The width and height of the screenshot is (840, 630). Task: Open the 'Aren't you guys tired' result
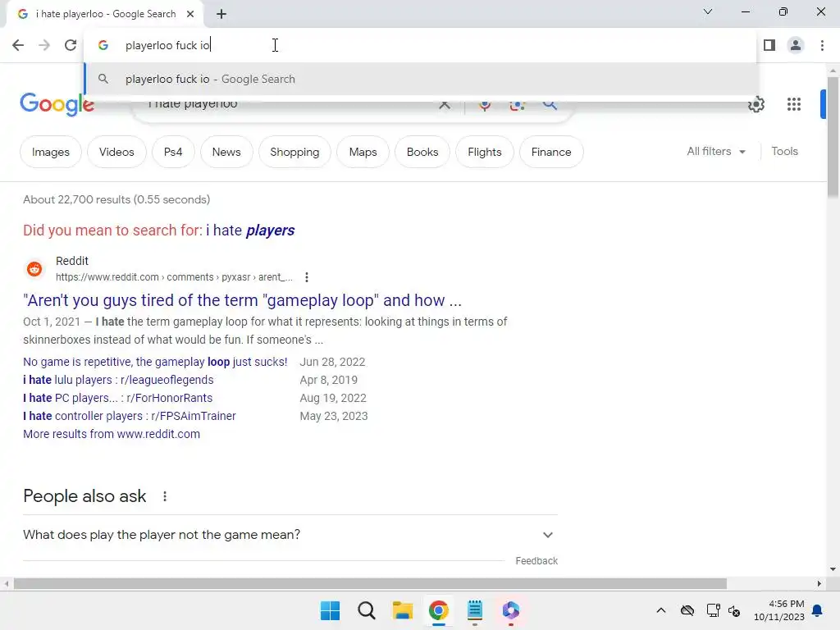[242, 300]
